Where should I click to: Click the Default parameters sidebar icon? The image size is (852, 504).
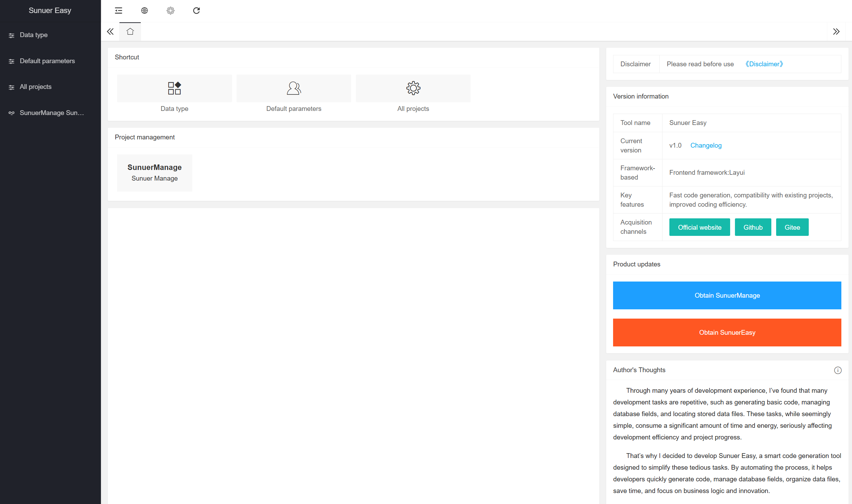[x=12, y=61]
